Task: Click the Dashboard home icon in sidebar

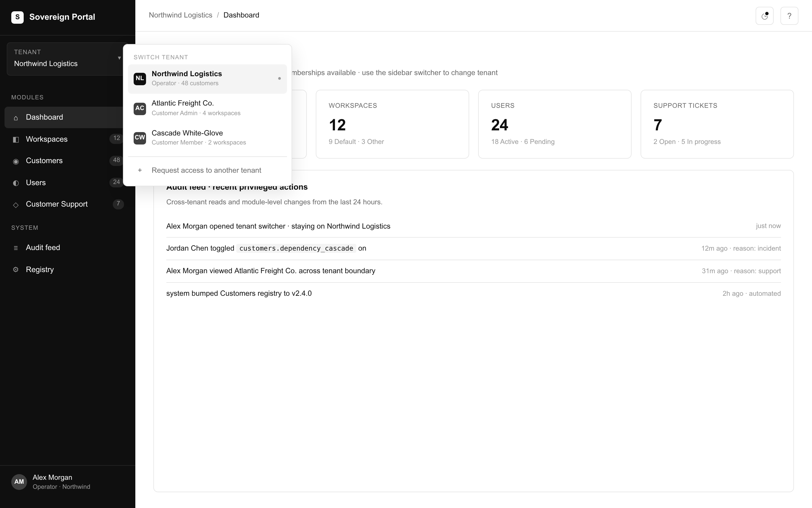Action: tap(16, 118)
